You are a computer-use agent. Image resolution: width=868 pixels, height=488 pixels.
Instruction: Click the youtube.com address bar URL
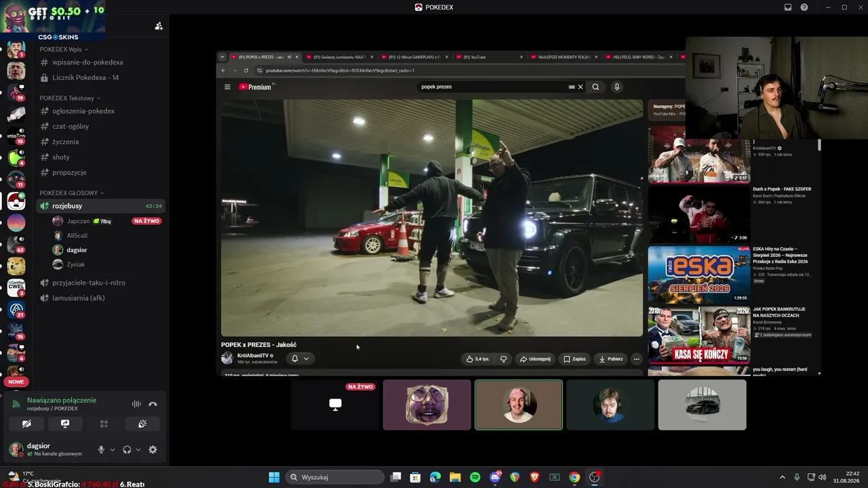click(340, 70)
